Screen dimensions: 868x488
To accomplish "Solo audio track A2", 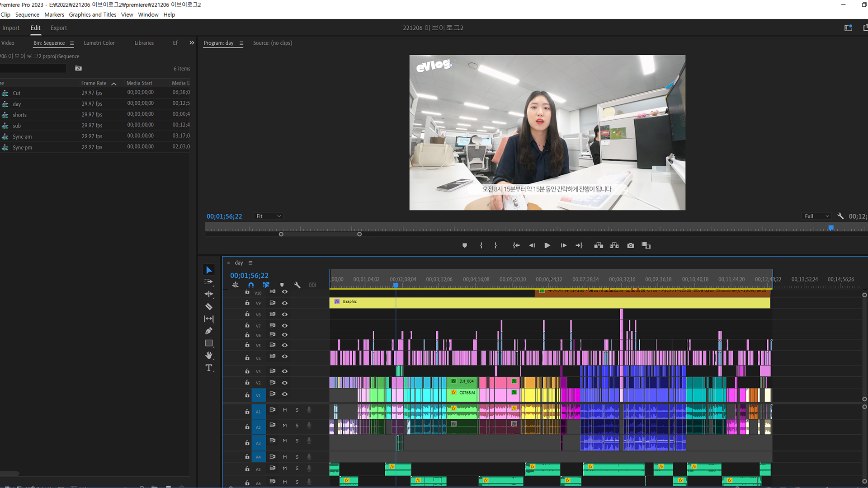I will pyautogui.click(x=297, y=425).
